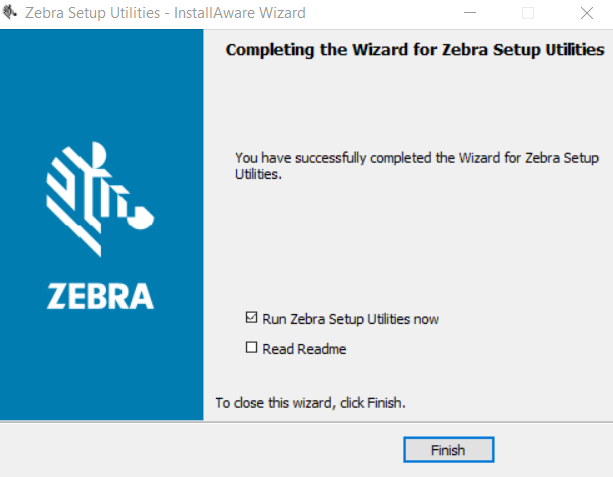Click the grayed-out maximize button
The height and width of the screenshot is (477, 613).
pos(528,13)
